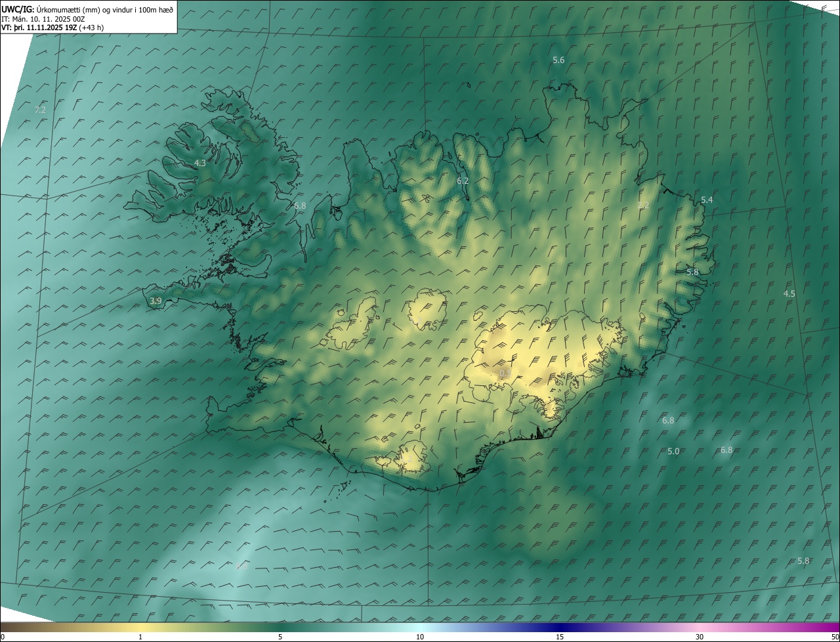
Task: Click the 5.0 value over the southeast sea
Action: coord(673,452)
